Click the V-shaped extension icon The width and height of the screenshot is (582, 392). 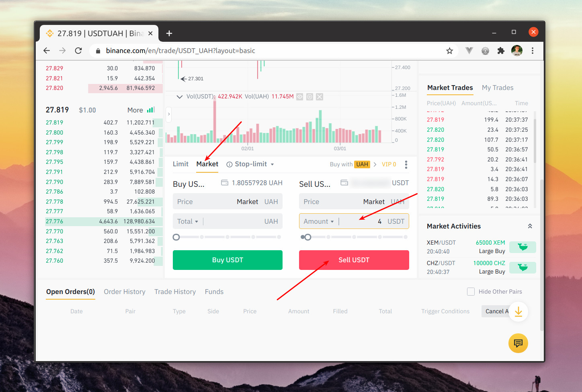[x=469, y=51]
